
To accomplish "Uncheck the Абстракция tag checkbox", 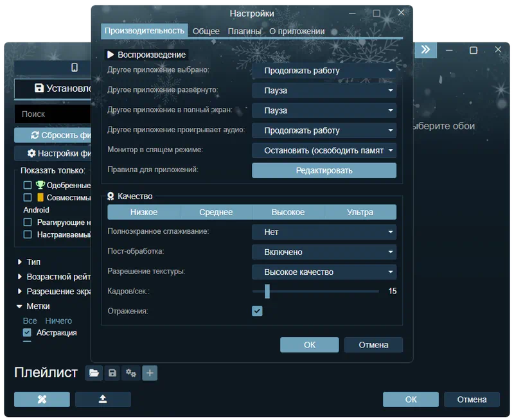I will 28,333.
